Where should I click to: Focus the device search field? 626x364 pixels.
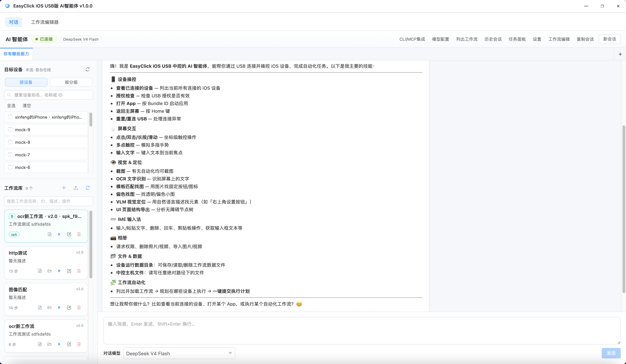point(49,95)
